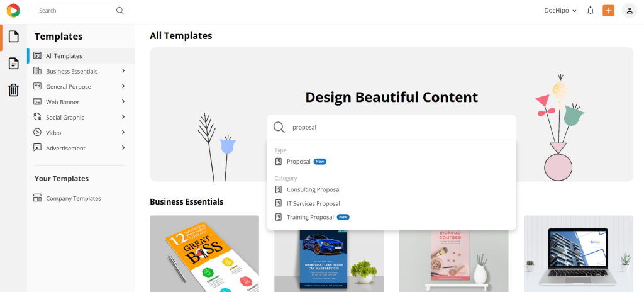The image size is (644, 292).
Task: Click magnifier icon in top search box
Action: tap(120, 11)
